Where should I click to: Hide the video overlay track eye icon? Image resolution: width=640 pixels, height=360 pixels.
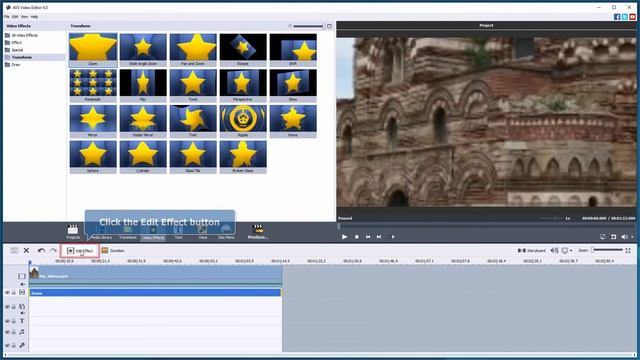point(7,307)
